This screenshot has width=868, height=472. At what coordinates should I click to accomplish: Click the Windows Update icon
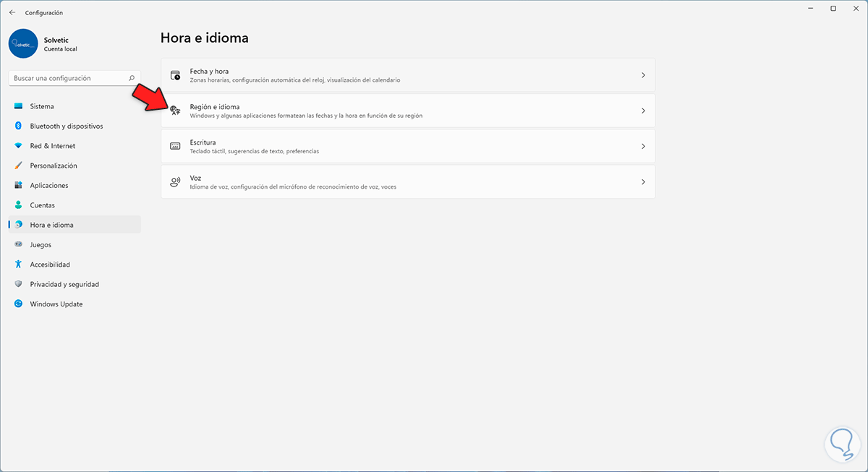(x=19, y=304)
